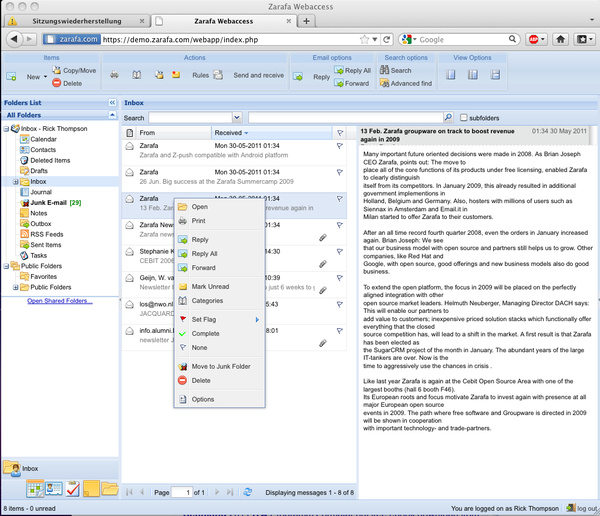Viewport: 600px width, 516px height.
Task: Select the Sent Items folder
Action: point(41,245)
